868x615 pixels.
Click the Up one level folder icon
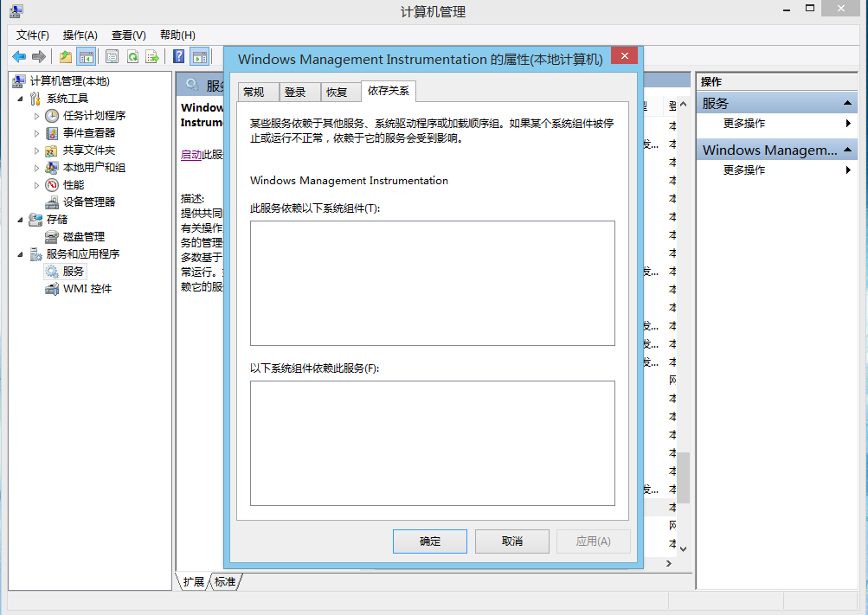click(x=66, y=56)
